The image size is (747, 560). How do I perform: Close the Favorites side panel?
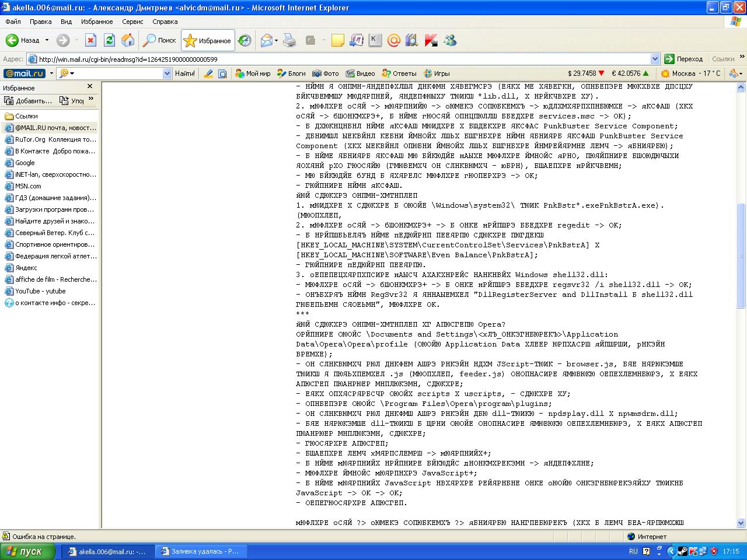coord(90,86)
